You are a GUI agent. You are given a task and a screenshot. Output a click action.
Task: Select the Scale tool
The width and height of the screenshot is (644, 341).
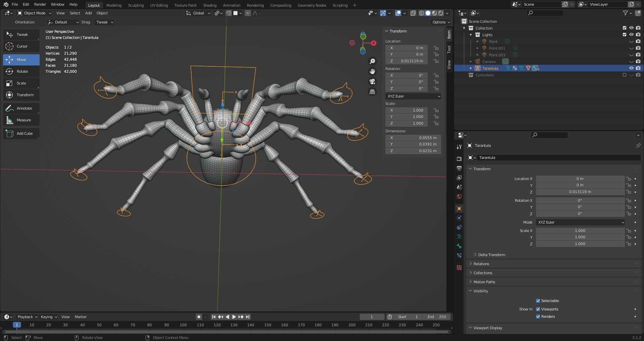(21, 83)
